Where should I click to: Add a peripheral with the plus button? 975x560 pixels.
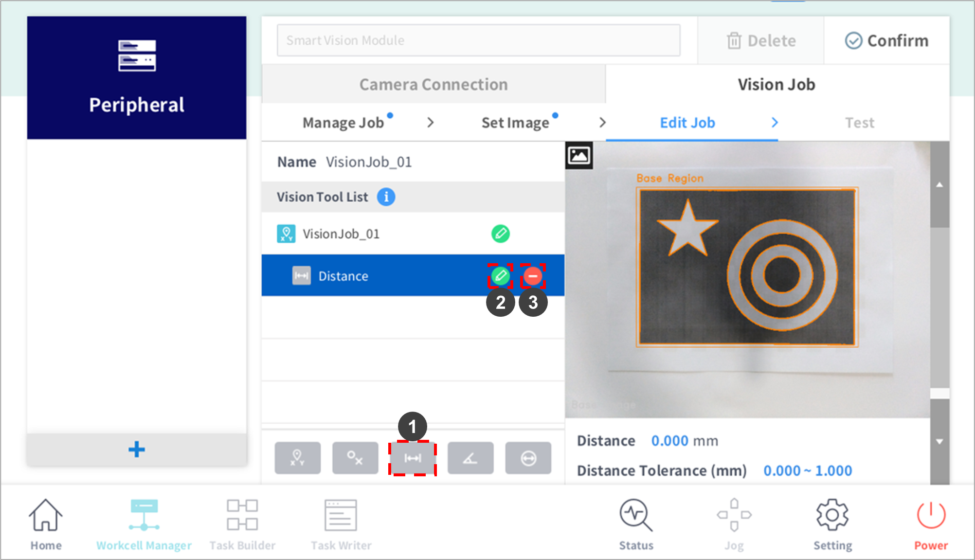click(x=137, y=449)
